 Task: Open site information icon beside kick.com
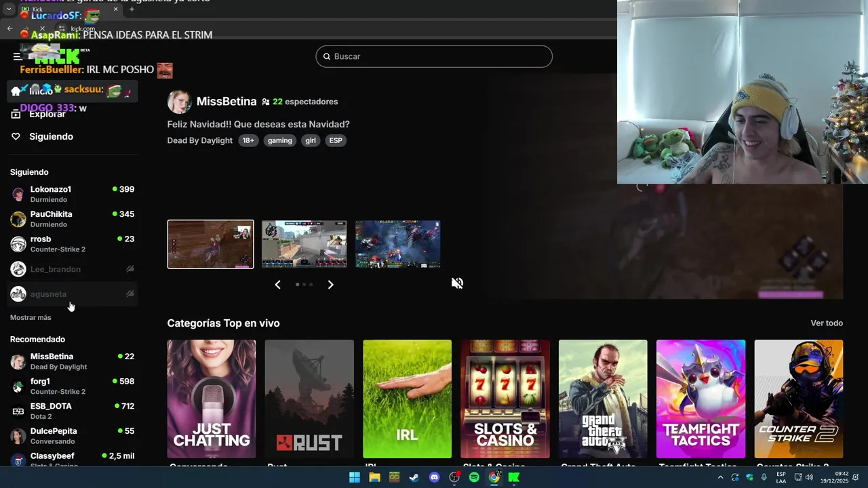pos(62,28)
